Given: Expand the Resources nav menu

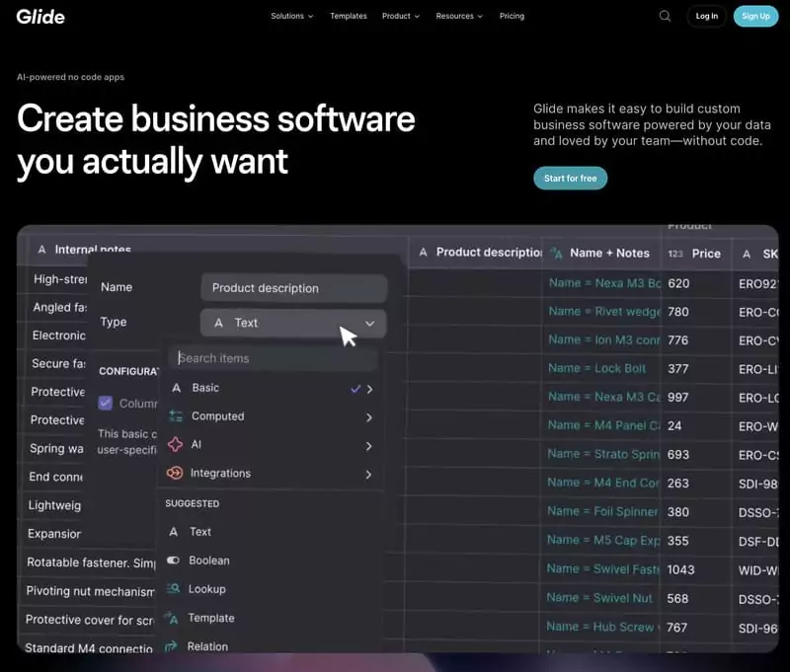Looking at the screenshot, I should [x=459, y=16].
